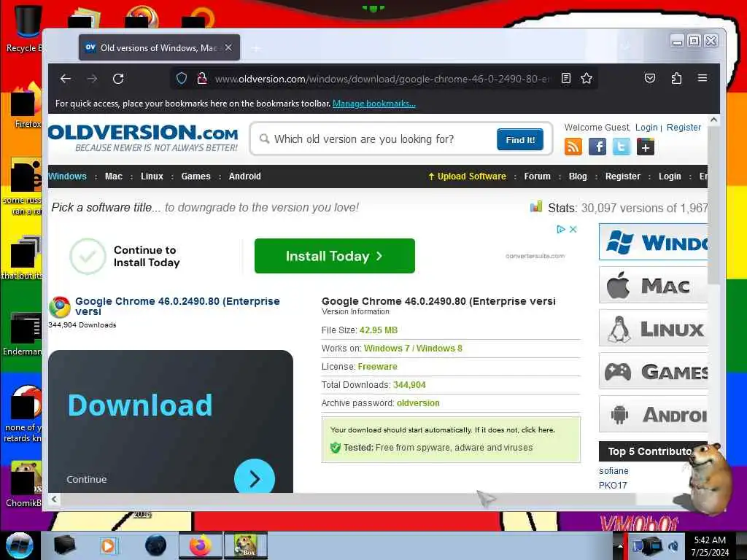
Task: Open the tracking protection shield icon
Action: click(x=182, y=78)
